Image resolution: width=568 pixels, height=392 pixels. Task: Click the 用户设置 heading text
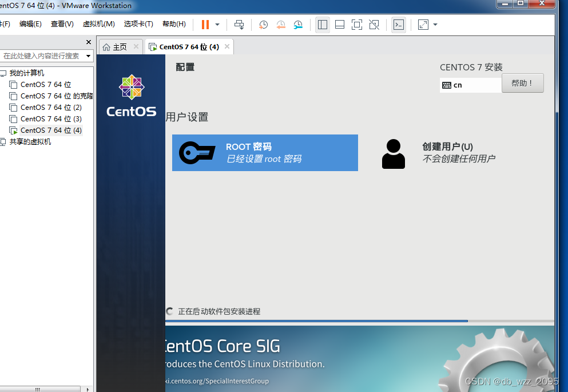click(x=187, y=117)
